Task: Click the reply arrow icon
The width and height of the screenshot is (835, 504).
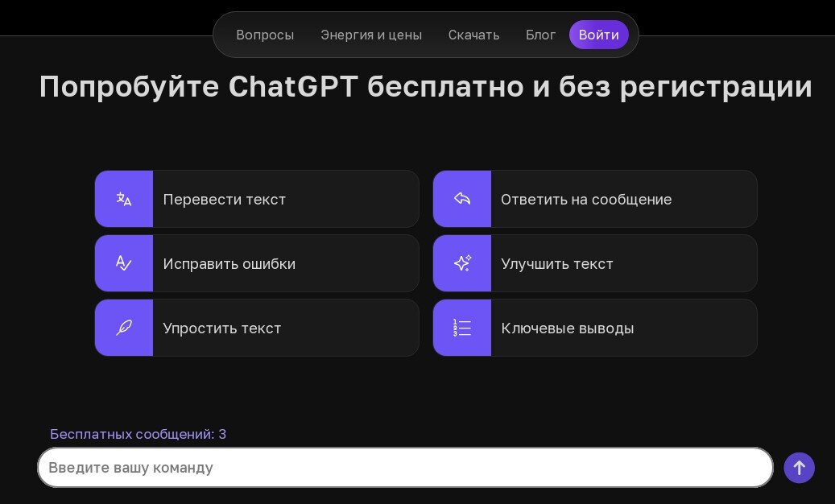Action: pyautogui.click(x=461, y=199)
